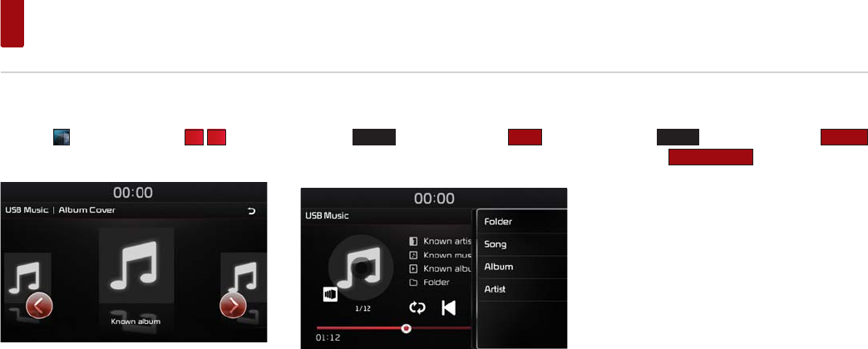Click the playback progress slider knob
Image resolution: width=868 pixels, height=349 pixels.
(406, 328)
